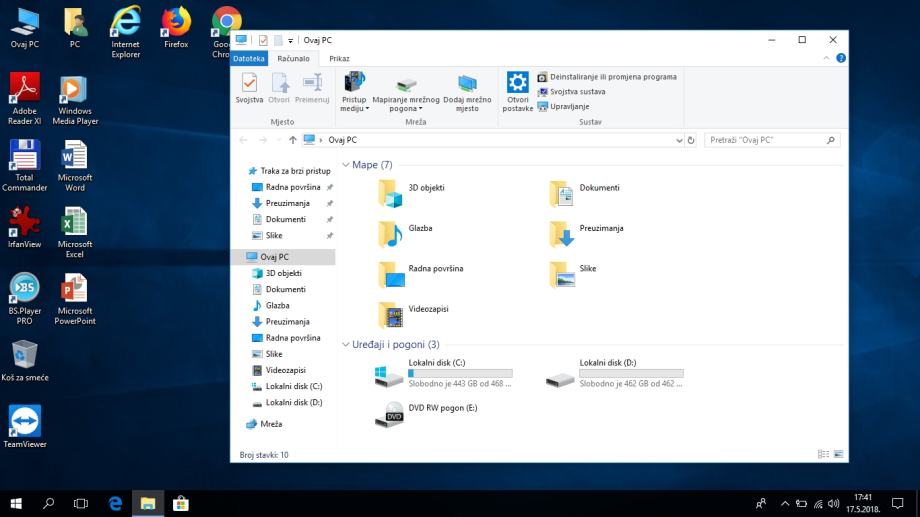
Task: Click the Back navigation arrow
Action: [243, 140]
